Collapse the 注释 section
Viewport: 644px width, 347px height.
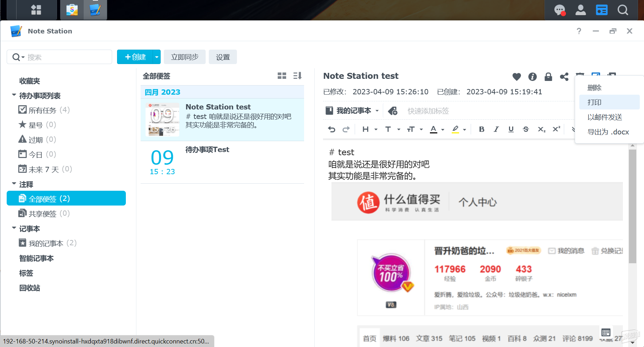coord(14,183)
